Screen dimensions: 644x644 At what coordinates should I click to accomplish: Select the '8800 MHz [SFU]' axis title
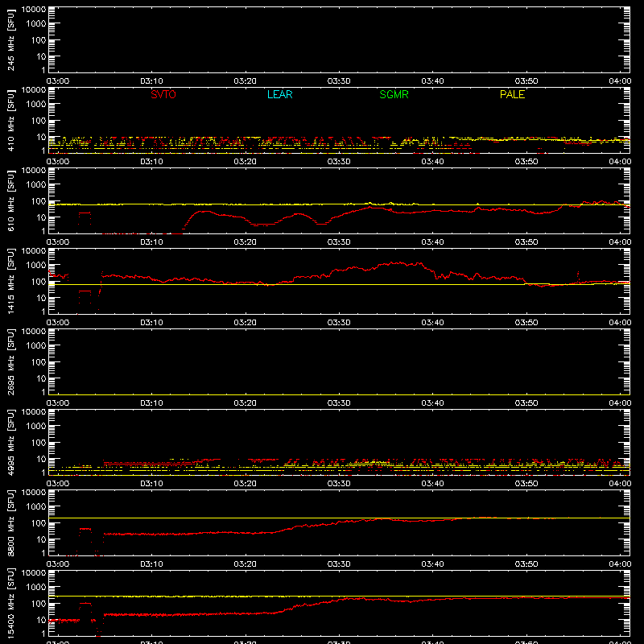click(x=11, y=522)
